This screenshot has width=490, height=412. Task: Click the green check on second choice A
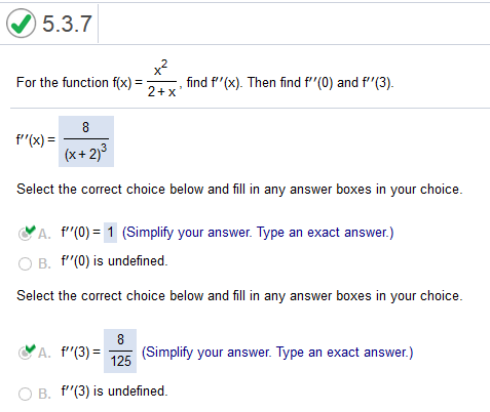tap(30, 349)
